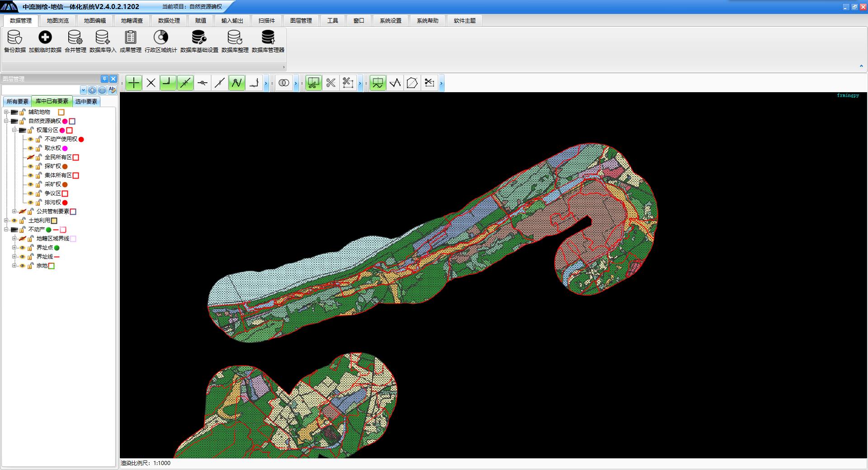Screen dimensions: 868x470
Task: Select the scissors dotted clip tool
Action: pos(429,83)
